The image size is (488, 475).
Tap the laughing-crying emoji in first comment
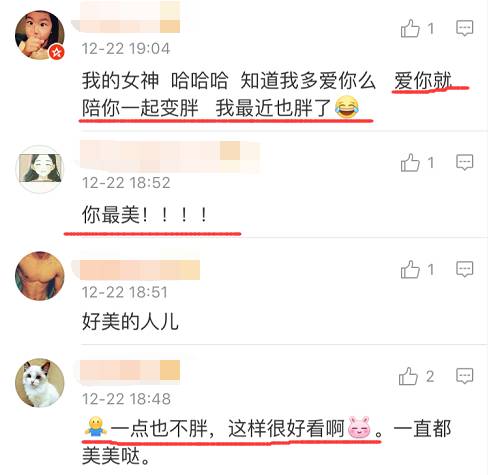pyautogui.click(x=347, y=107)
